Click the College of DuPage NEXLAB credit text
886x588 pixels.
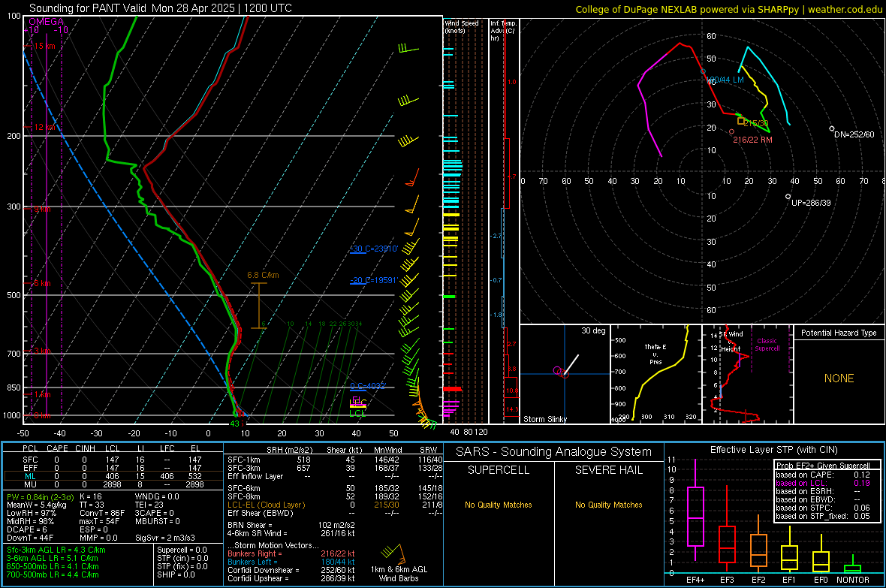728,9
